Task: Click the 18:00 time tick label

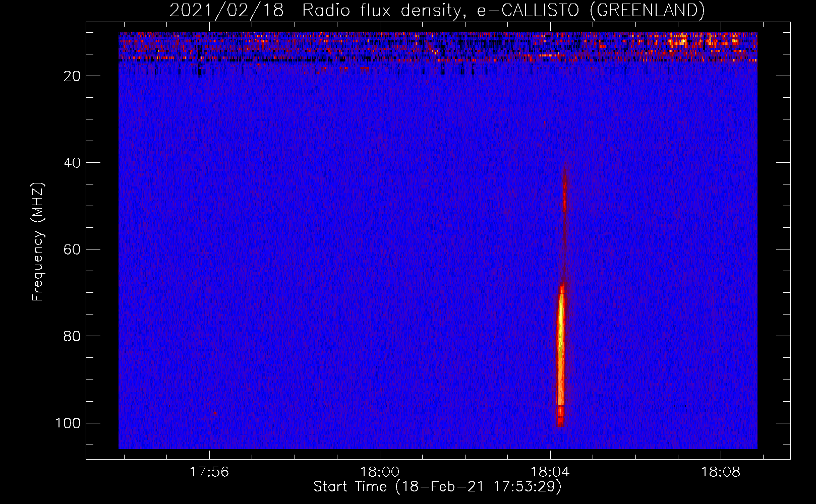Action: point(380,472)
